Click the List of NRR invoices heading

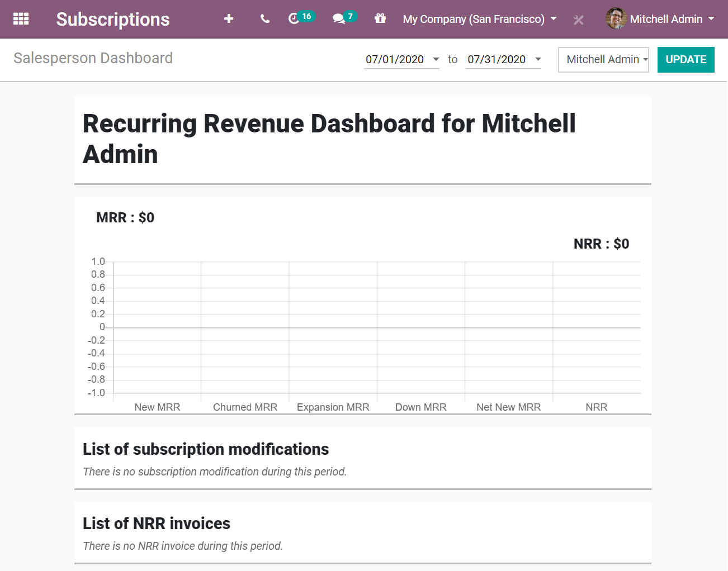[x=156, y=524]
